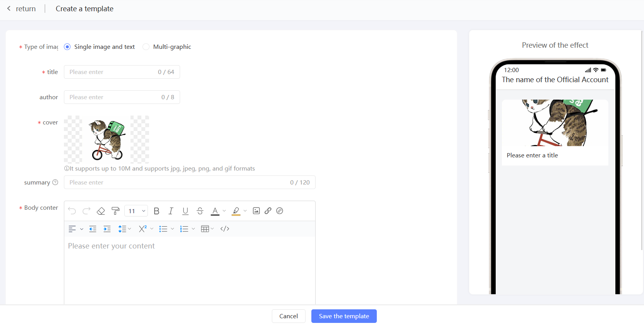Toggle bold formatting
644x326 pixels.
(x=156, y=211)
